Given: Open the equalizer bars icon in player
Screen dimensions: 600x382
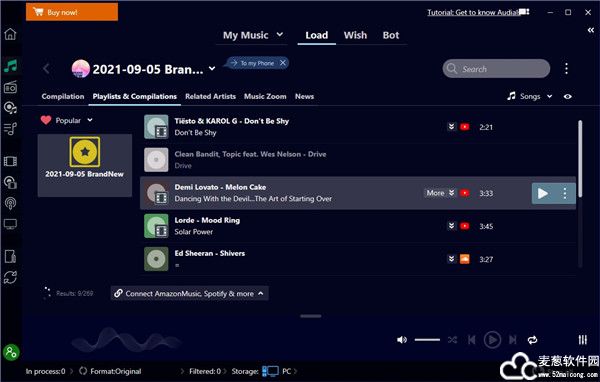Looking at the screenshot, I should tap(582, 340).
